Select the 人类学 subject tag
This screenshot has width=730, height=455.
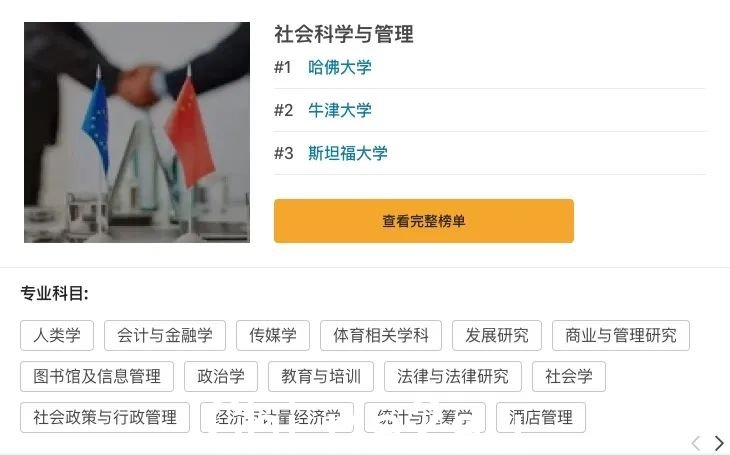pos(57,335)
